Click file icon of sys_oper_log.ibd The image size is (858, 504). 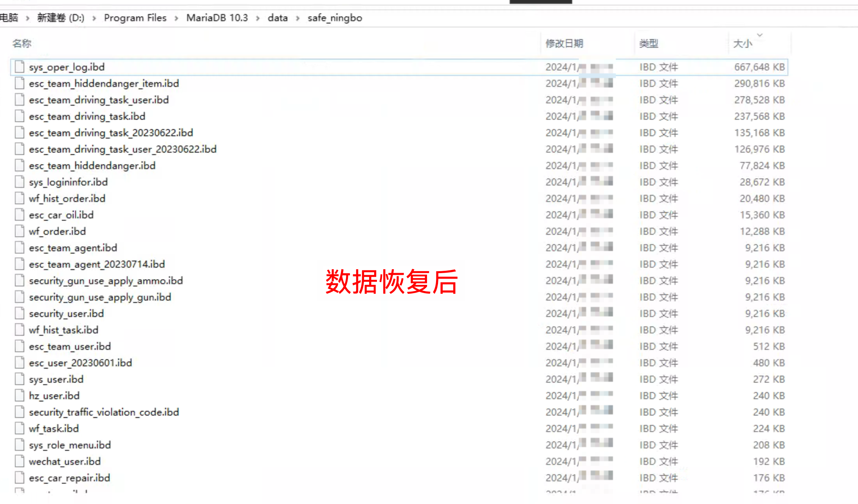(20, 67)
